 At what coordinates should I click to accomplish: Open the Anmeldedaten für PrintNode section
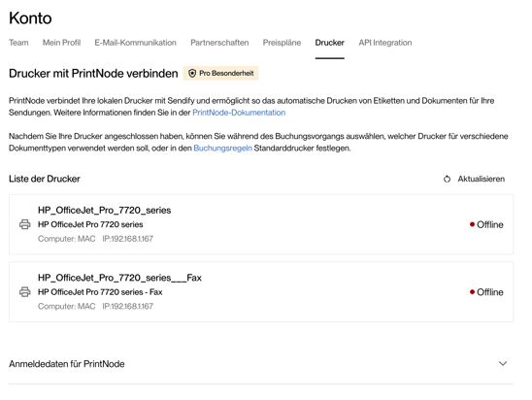(x=261, y=364)
